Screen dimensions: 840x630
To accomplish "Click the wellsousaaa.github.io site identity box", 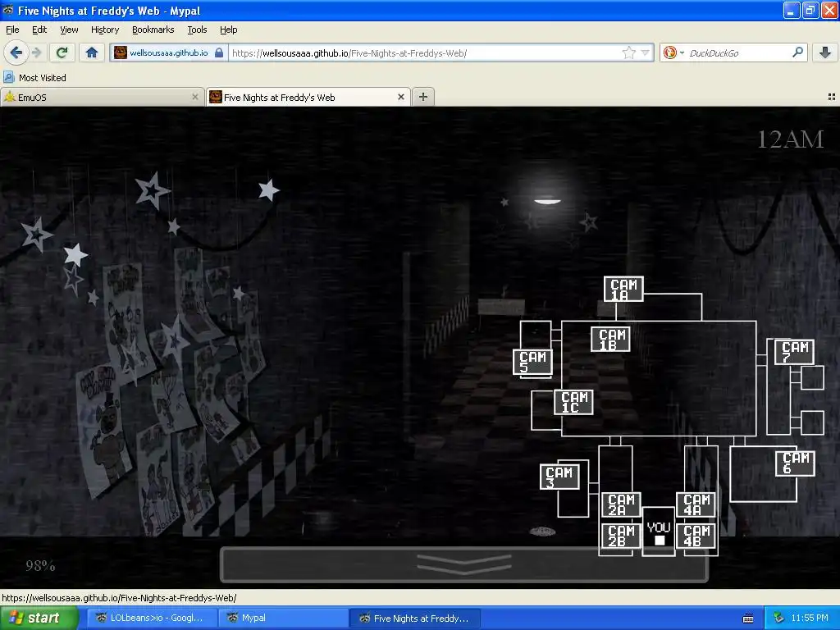I will (169, 52).
